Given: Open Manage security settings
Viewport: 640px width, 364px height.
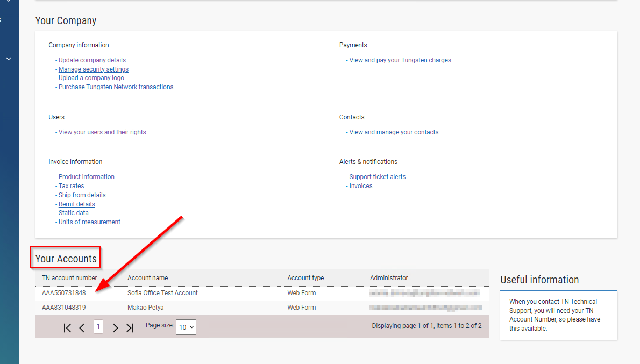Looking at the screenshot, I should 93,69.
